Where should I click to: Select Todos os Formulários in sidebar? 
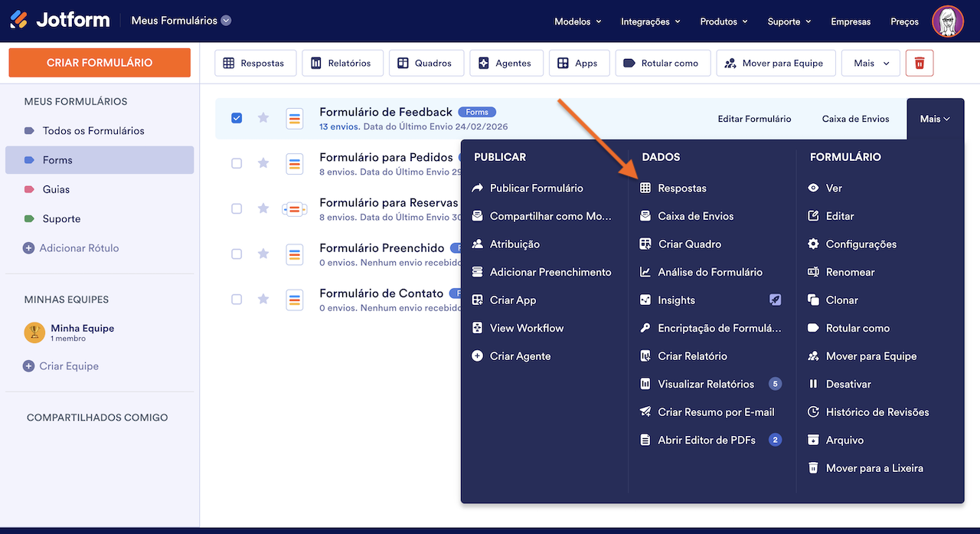[100, 130]
